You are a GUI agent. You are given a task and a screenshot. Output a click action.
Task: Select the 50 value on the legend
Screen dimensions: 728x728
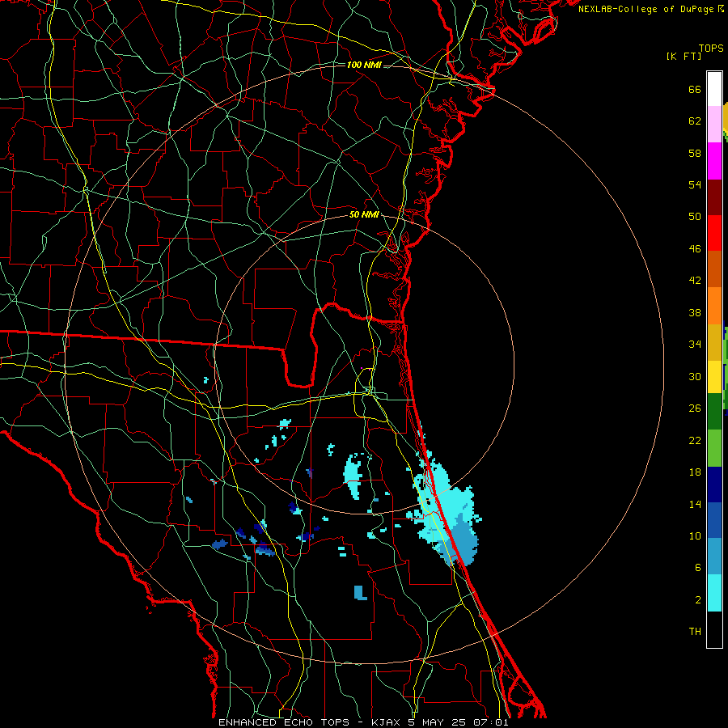pos(695,217)
